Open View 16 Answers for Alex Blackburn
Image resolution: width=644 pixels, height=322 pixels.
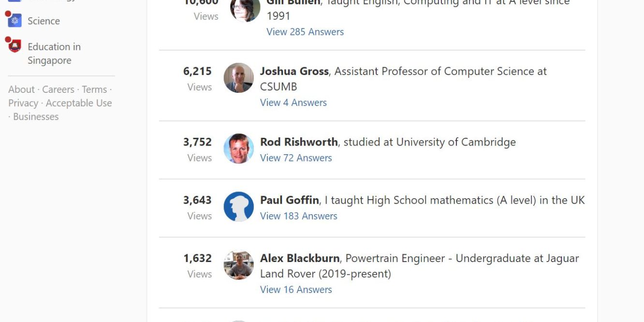(x=295, y=289)
